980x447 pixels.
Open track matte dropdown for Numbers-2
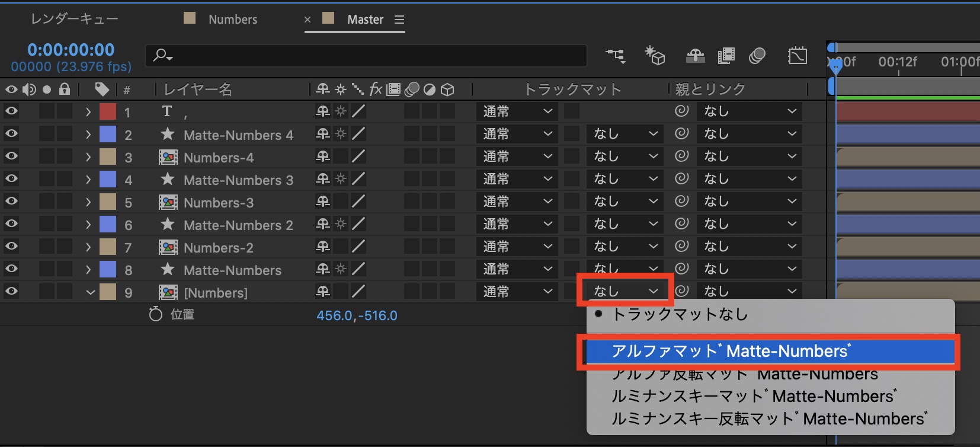624,247
